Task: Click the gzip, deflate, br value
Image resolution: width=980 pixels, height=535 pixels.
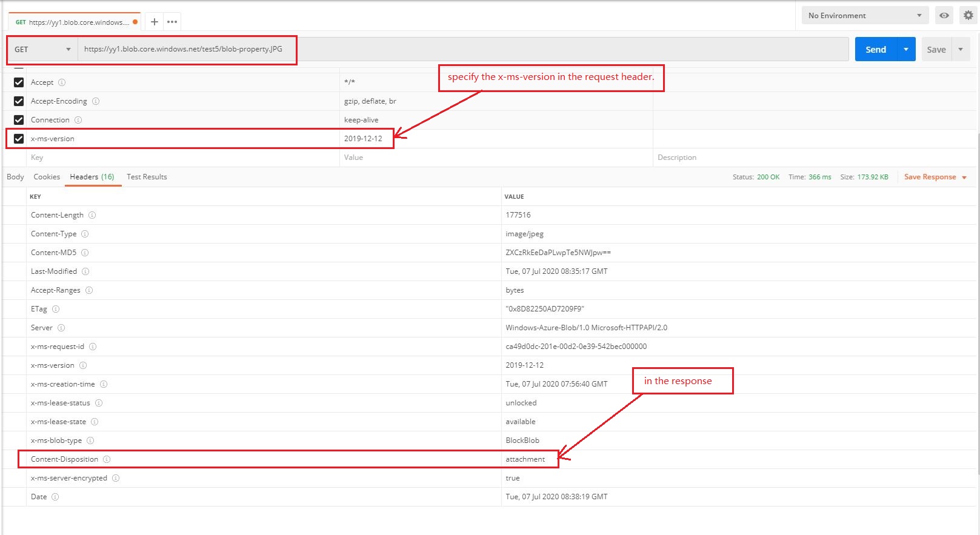Action: [370, 101]
